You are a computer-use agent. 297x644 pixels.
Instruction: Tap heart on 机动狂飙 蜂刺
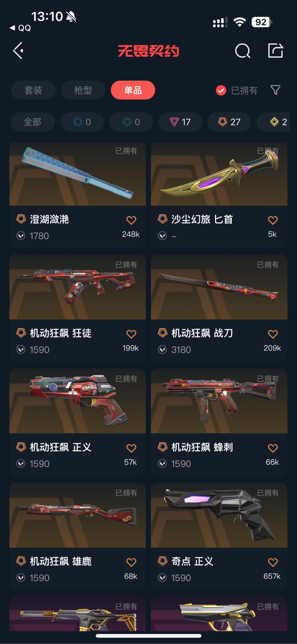(273, 448)
